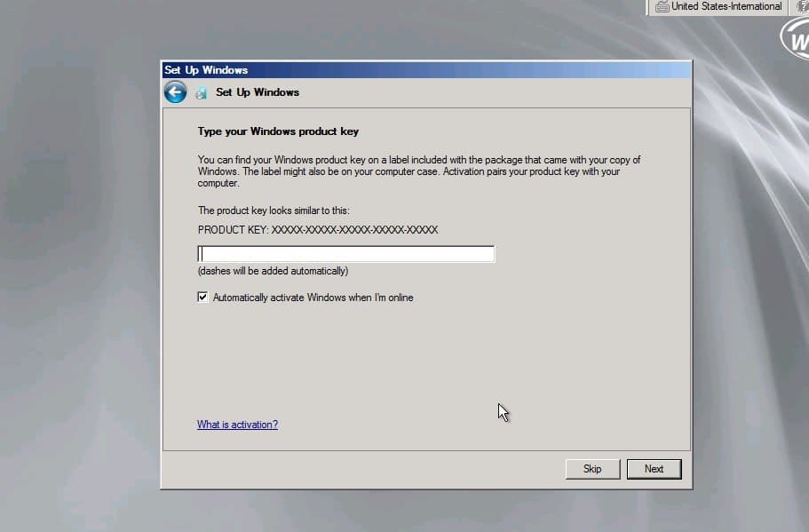Click the PRODUCT KEY example text

(318, 230)
